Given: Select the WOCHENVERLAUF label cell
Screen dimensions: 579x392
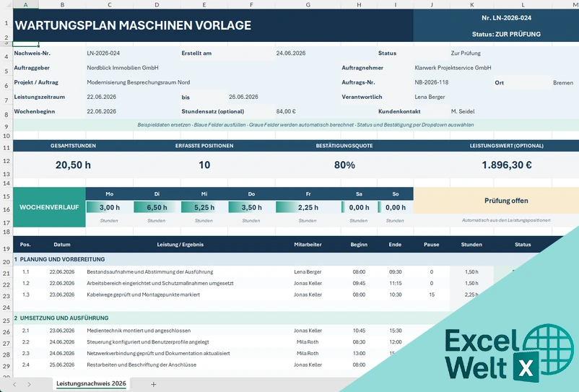Looking at the screenshot, I should [x=49, y=207].
